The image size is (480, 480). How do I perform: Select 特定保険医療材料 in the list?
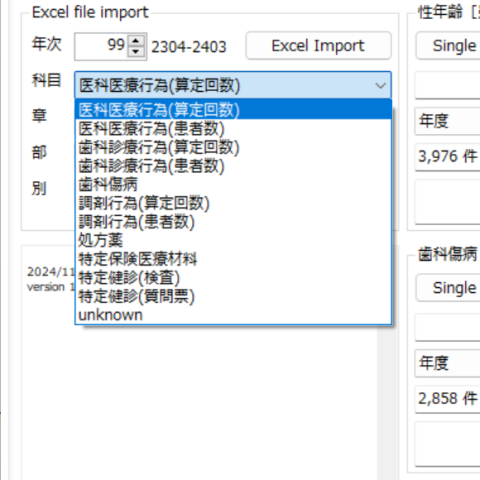[233, 259]
